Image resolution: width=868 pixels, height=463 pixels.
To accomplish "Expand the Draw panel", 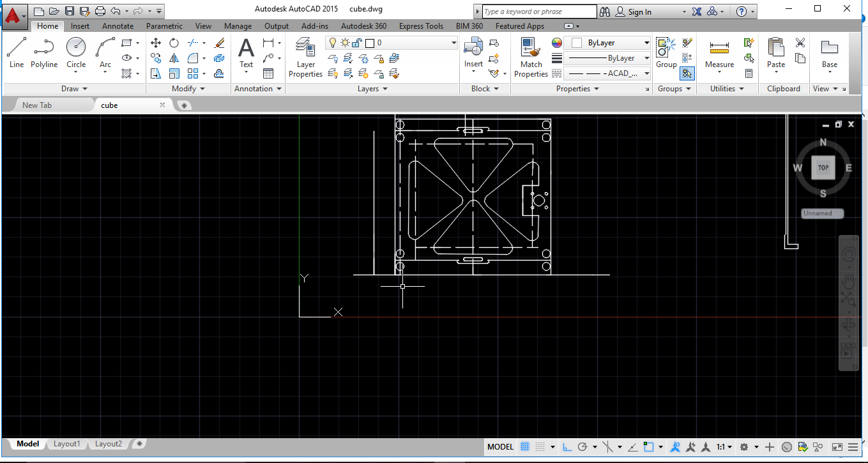I will (x=74, y=89).
